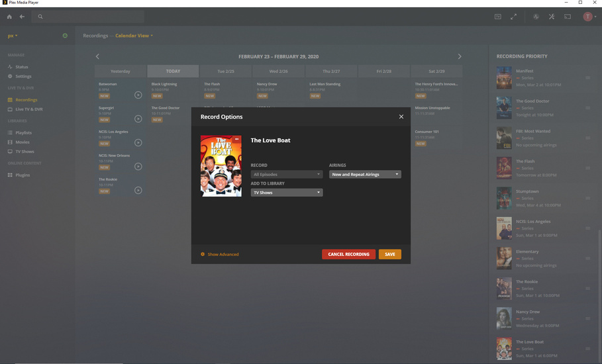
Task: Open cast to player icon
Action: pyautogui.click(x=568, y=17)
